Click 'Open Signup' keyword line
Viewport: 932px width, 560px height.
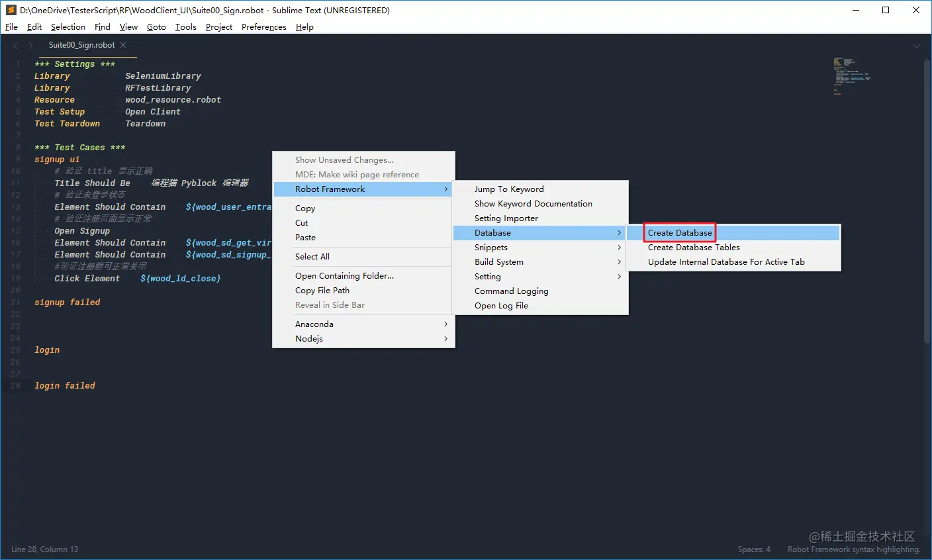pos(82,231)
